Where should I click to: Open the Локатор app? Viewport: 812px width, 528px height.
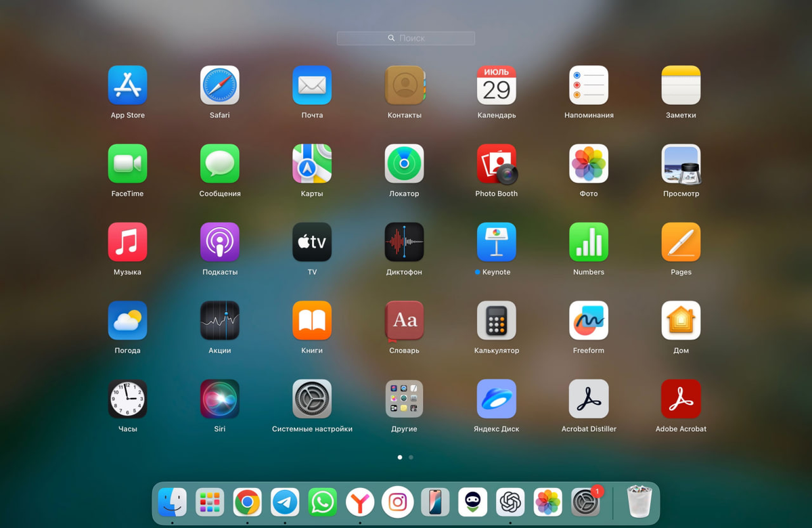pyautogui.click(x=405, y=164)
